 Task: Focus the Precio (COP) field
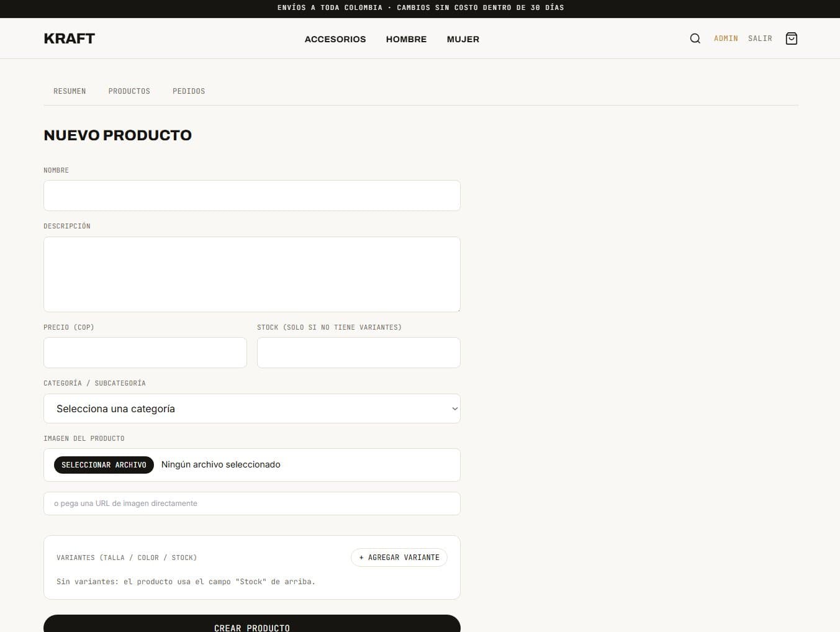[x=145, y=353]
